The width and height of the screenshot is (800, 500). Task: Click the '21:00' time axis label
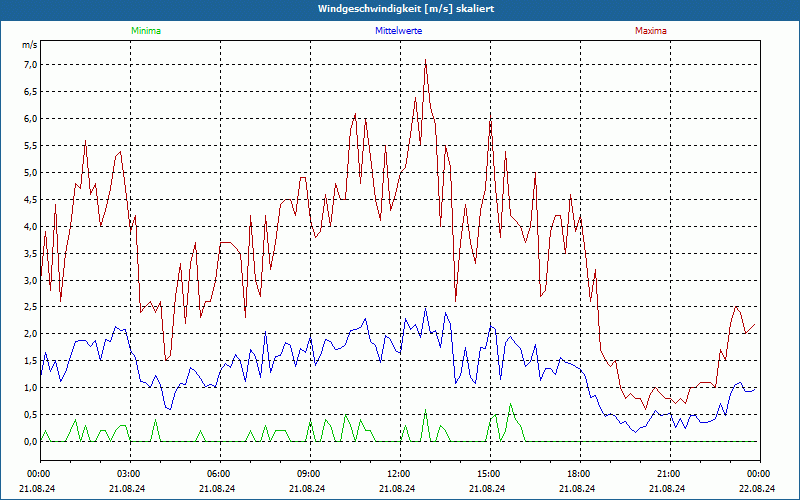click(x=670, y=474)
